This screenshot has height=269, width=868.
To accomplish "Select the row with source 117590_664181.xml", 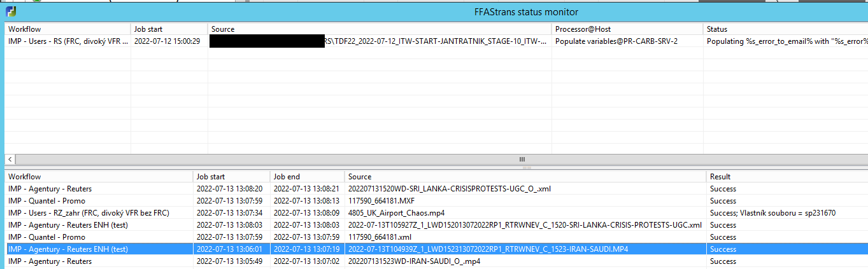I will (x=436, y=237).
